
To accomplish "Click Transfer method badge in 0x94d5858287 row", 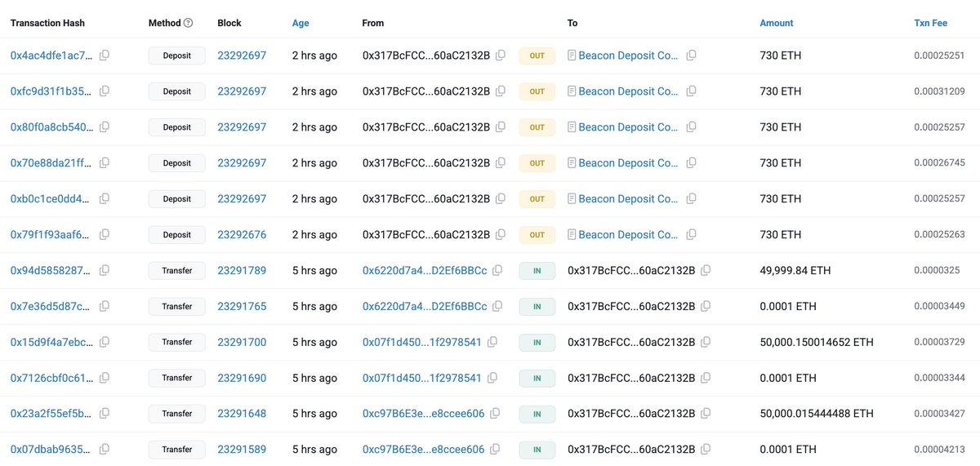I will (176, 270).
